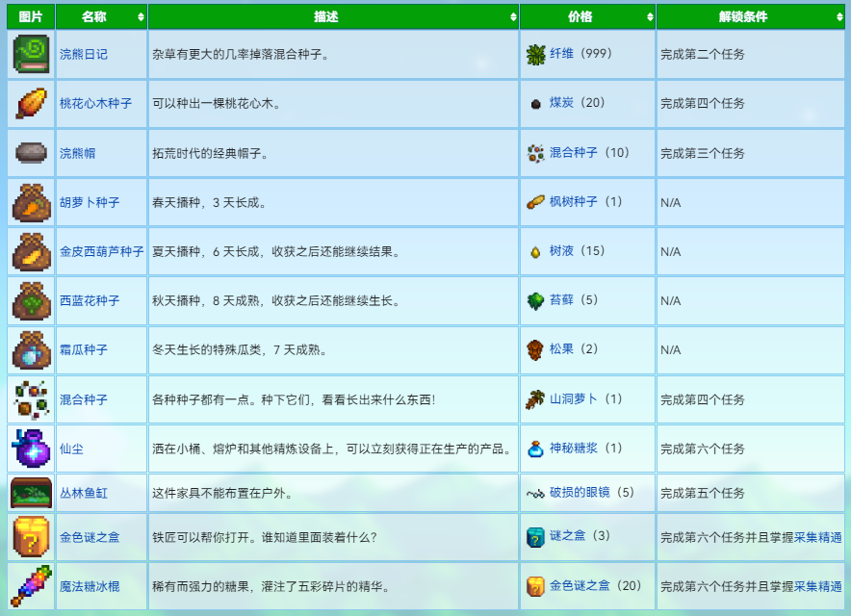Click the green 浣熊日记 book icon
Screen dimensions: 851x616
(31, 54)
